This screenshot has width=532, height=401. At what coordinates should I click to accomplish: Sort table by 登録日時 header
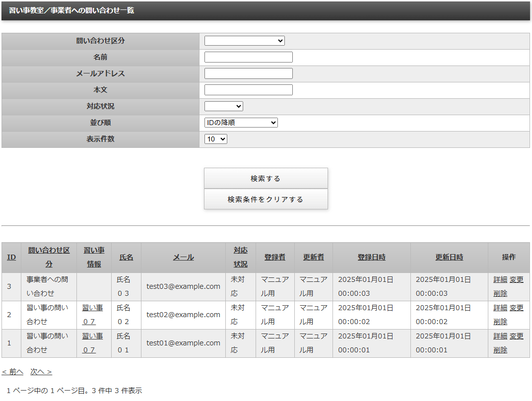371,257
